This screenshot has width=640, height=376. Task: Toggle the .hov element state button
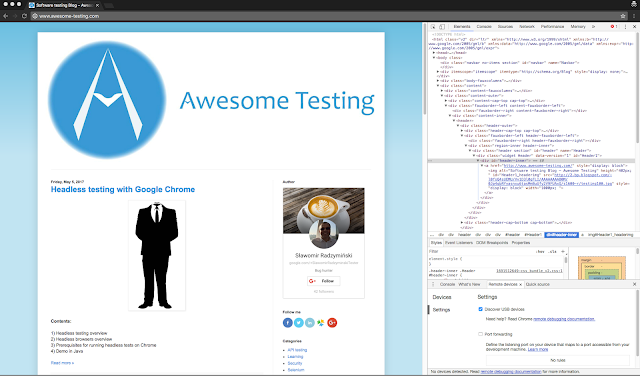(x=540, y=251)
